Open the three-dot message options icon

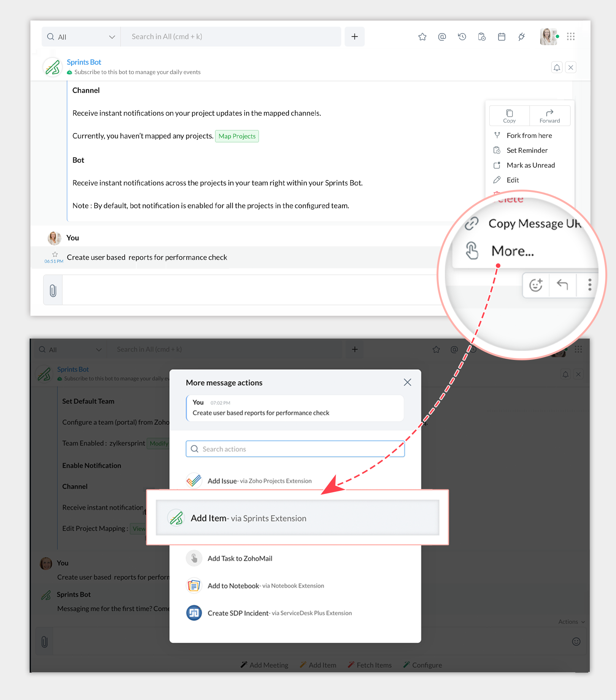pos(589,285)
